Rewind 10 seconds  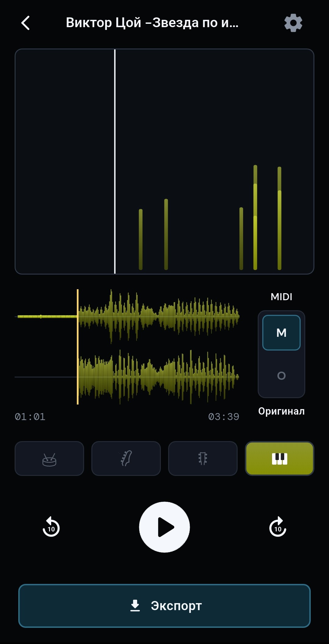tap(51, 527)
